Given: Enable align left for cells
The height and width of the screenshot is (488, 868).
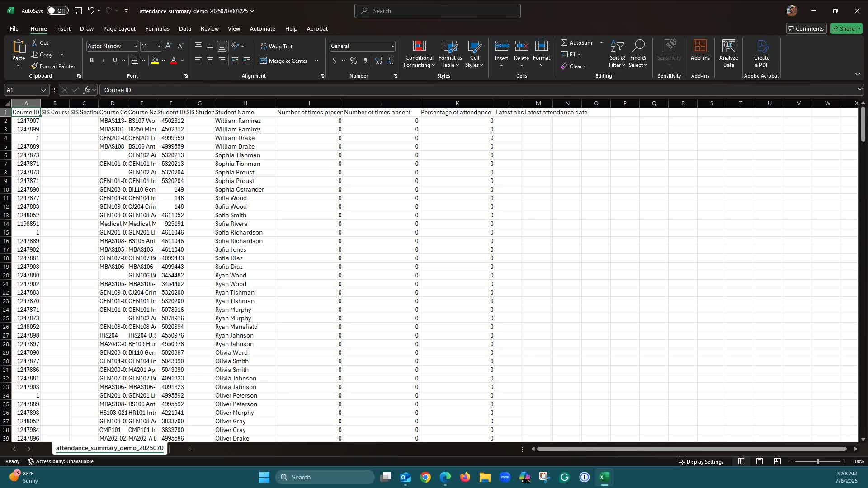Looking at the screenshot, I should (x=198, y=61).
